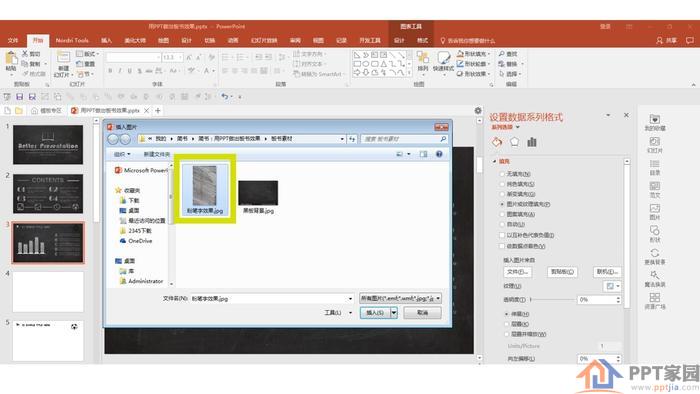Switch to the 插入 ribbon tab
The height and width of the screenshot is (394, 700).
tap(106, 40)
